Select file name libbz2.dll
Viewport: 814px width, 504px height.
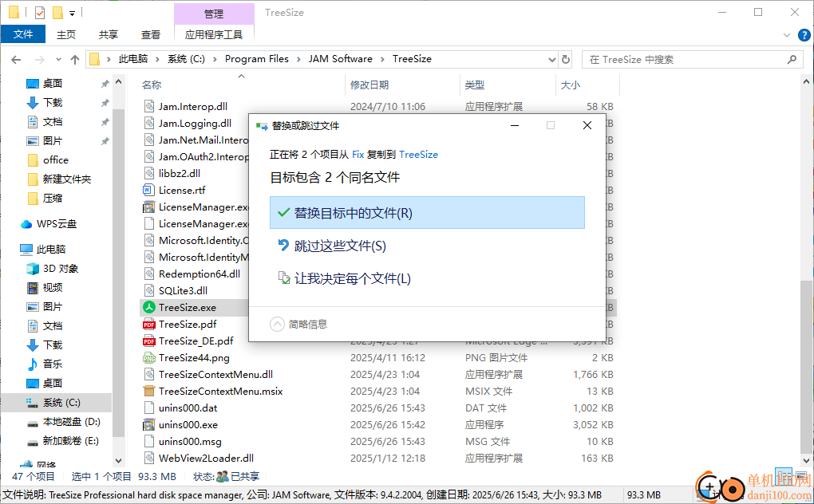[179, 174]
